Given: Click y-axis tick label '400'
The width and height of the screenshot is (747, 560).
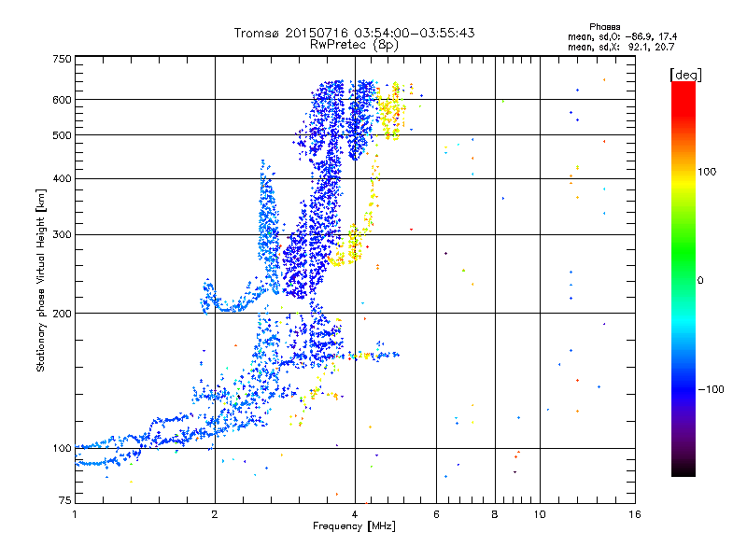Looking at the screenshot, I should pos(62,178).
